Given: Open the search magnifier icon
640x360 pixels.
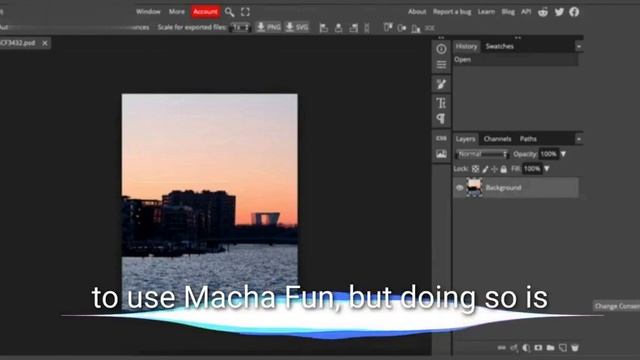Looking at the screenshot, I should pyautogui.click(x=229, y=12).
